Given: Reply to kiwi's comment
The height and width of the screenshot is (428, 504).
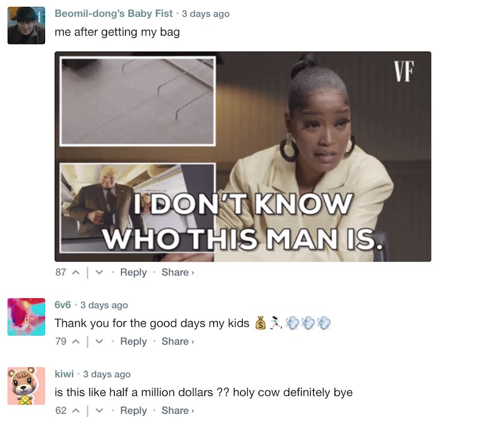Looking at the screenshot, I should click(x=133, y=410).
